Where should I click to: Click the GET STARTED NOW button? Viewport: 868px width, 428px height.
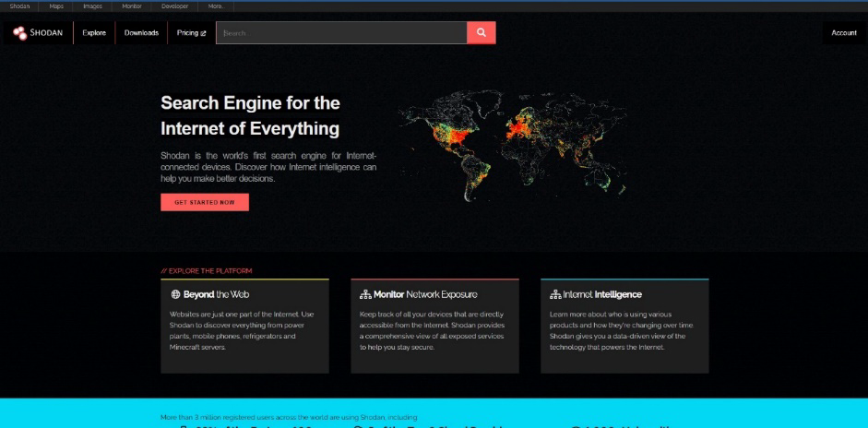pos(205,202)
